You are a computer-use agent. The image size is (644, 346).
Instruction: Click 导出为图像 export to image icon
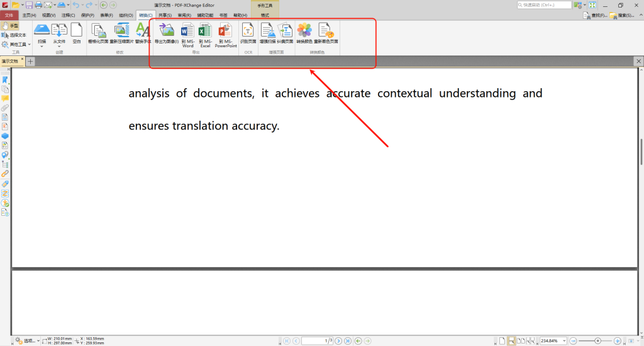click(x=167, y=33)
